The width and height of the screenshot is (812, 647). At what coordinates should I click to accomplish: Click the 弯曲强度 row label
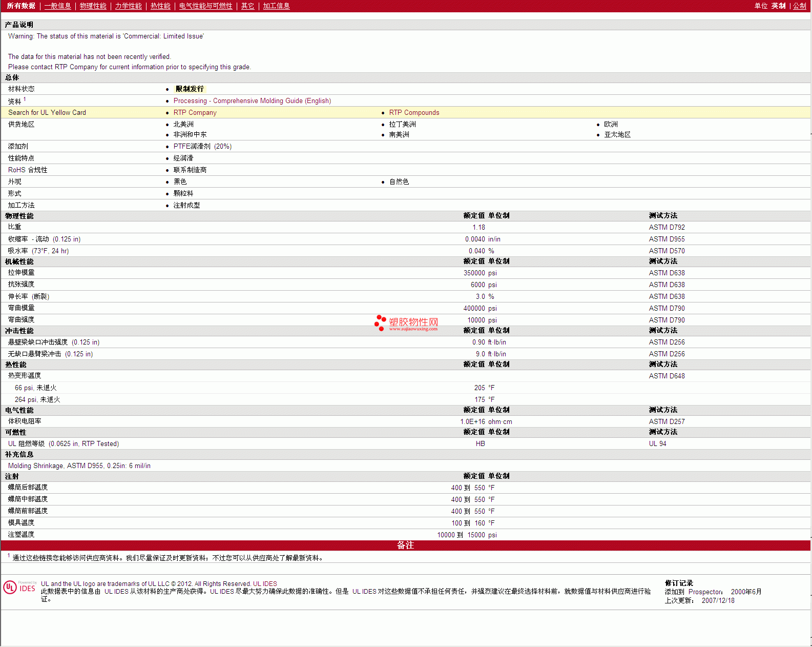pos(21,320)
